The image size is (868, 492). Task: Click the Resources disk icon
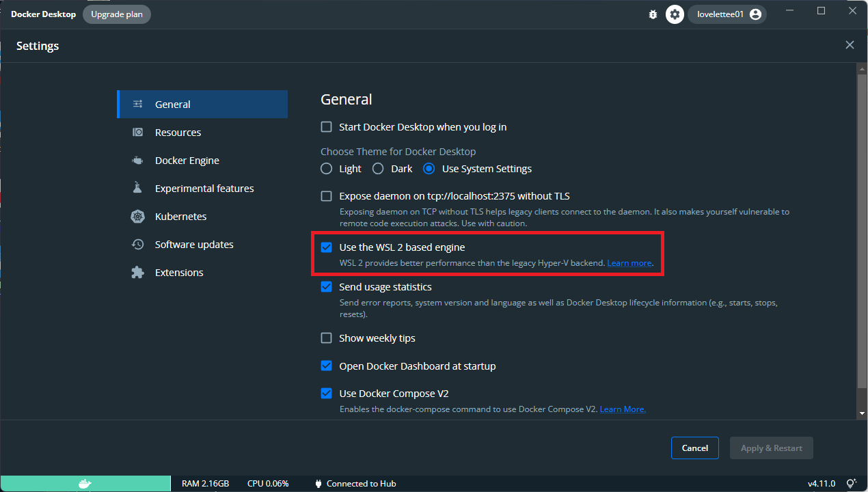[x=137, y=133]
